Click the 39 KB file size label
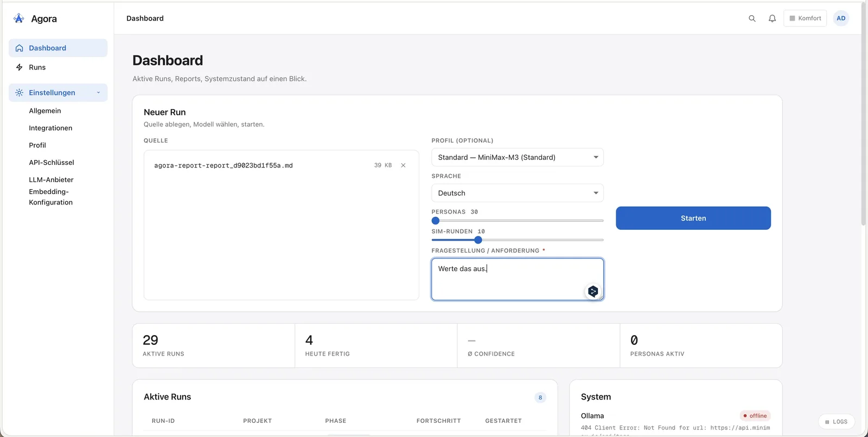Image resolution: width=868 pixels, height=437 pixels. [383, 165]
